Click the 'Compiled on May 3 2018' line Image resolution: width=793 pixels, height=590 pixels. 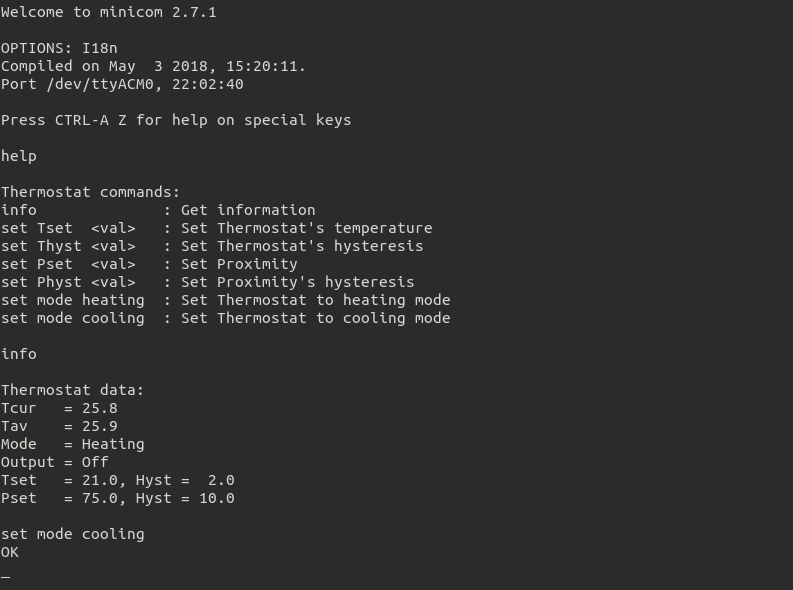(153, 67)
